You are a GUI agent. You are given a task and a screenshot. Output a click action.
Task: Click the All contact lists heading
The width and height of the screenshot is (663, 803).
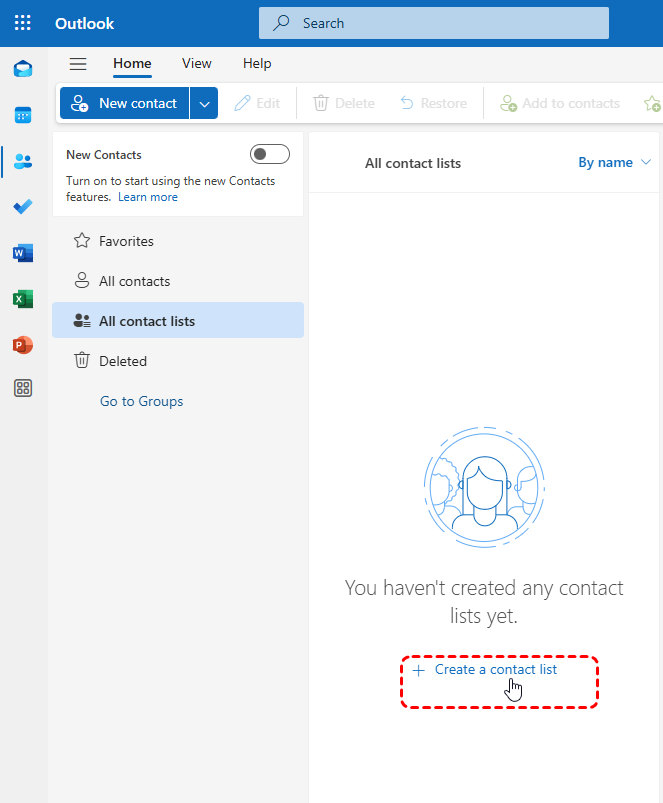pyautogui.click(x=413, y=163)
